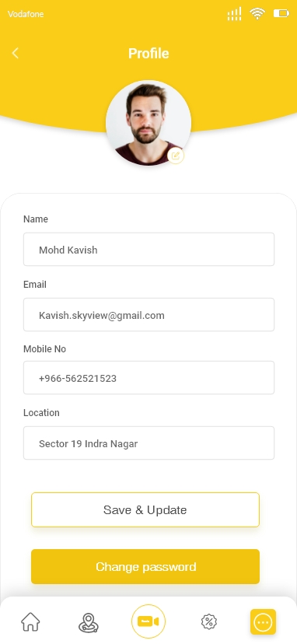Focus the Name field with Mohd Kavish
Image resolution: width=297 pixels, height=644 pixels.
point(148,250)
